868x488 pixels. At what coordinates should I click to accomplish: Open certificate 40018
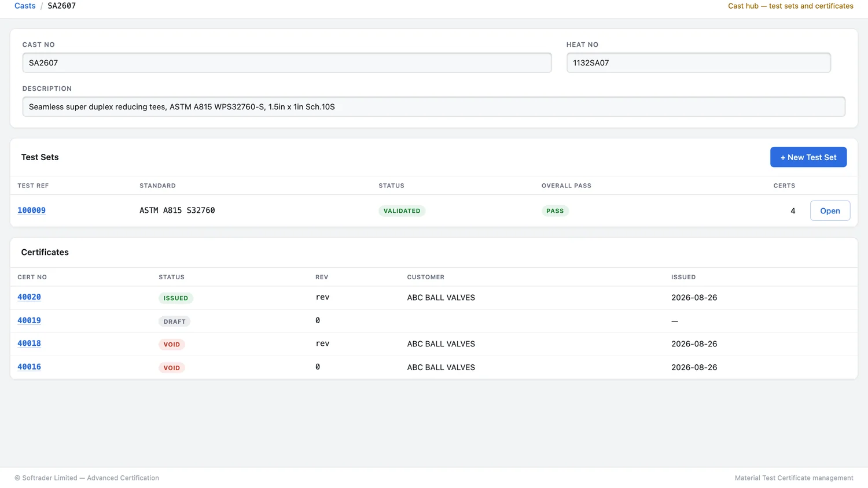click(29, 343)
